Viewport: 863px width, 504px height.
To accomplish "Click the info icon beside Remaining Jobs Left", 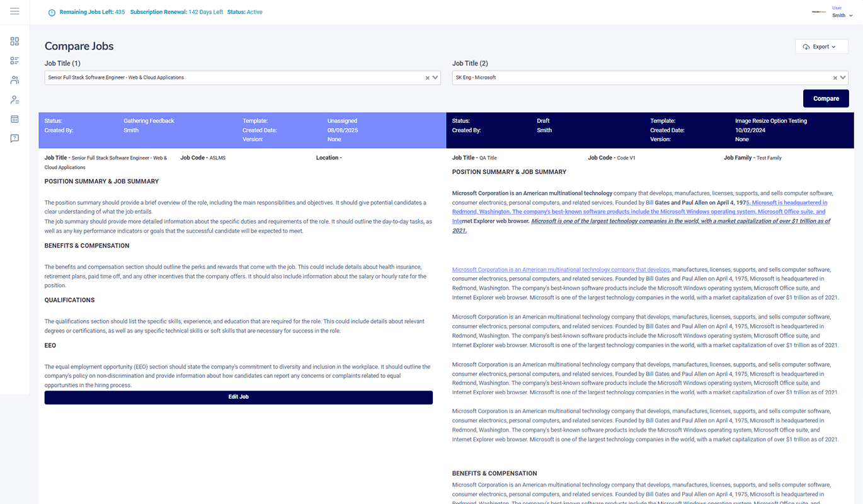I will point(52,11).
